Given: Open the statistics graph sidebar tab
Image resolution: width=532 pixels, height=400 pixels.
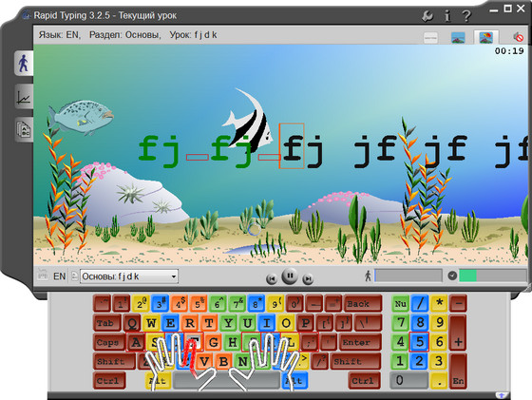Looking at the screenshot, I should point(24,96).
